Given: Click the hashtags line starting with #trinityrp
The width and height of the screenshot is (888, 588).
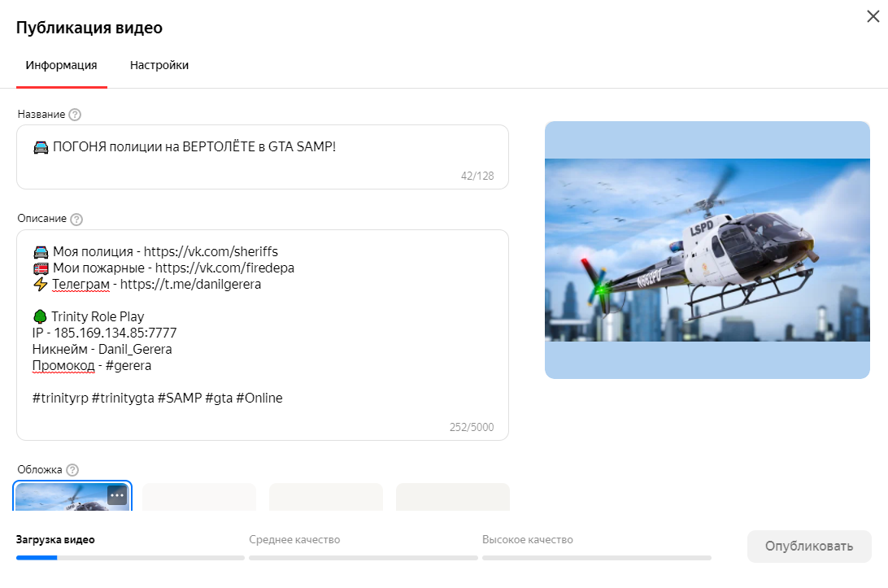Looking at the screenshot, I should click(x=158, y=399).
